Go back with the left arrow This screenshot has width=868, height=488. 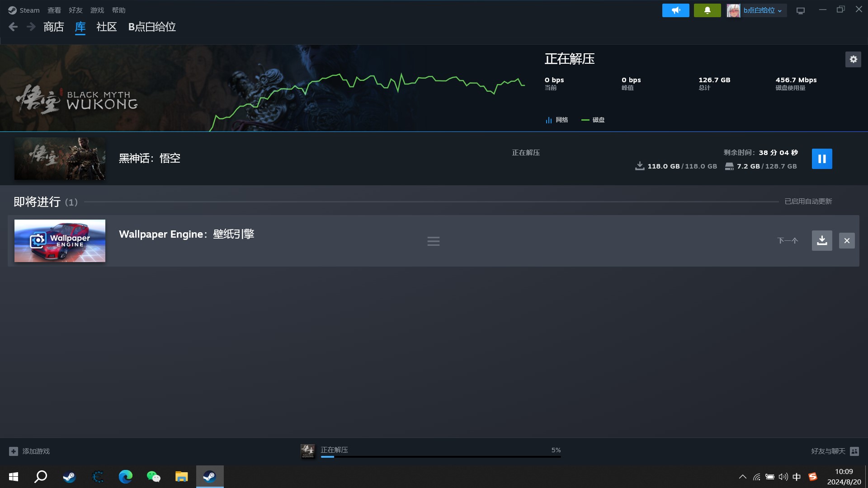click(13, 27)
